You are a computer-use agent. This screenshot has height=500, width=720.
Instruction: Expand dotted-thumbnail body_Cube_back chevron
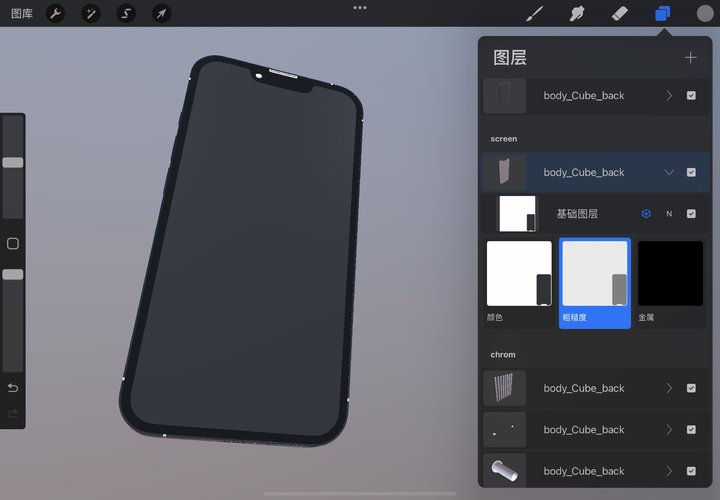click(669, 429)
